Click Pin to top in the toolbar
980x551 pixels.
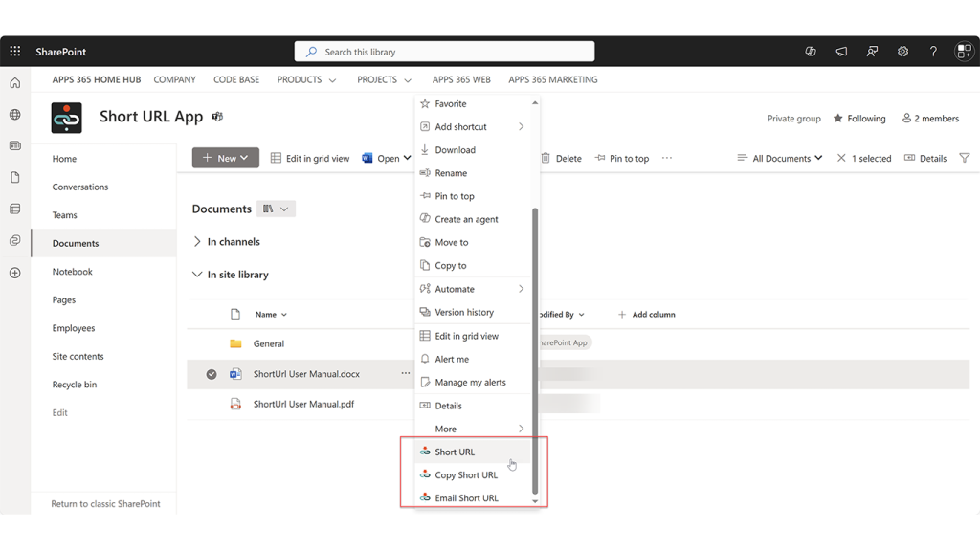[622, 158]
